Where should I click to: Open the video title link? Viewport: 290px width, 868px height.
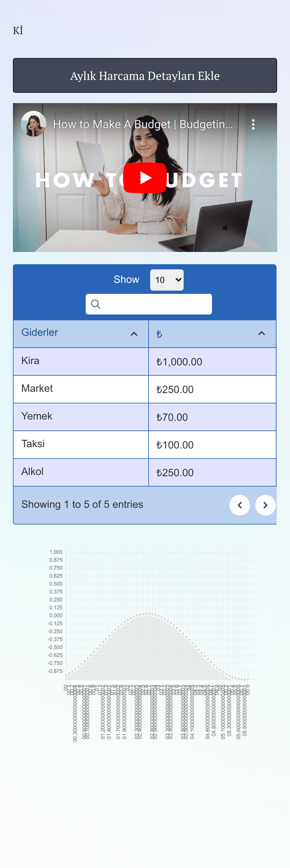coord(143,124)
